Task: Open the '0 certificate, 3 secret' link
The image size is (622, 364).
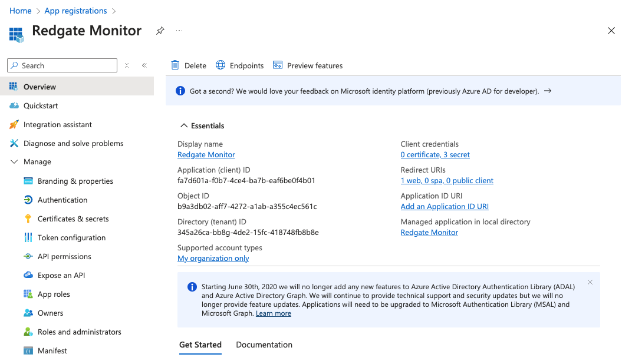Action: 435,155
